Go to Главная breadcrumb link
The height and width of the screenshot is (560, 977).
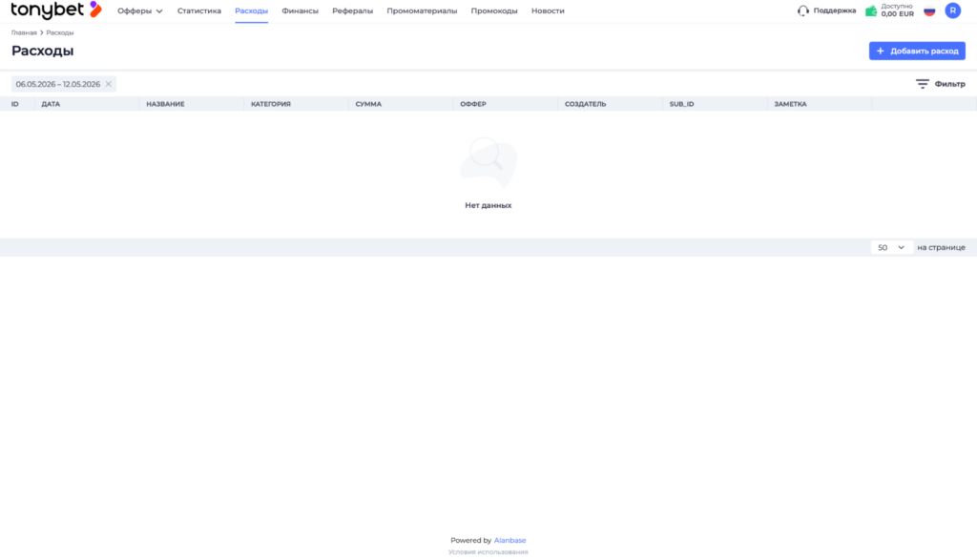coord(24,32)
